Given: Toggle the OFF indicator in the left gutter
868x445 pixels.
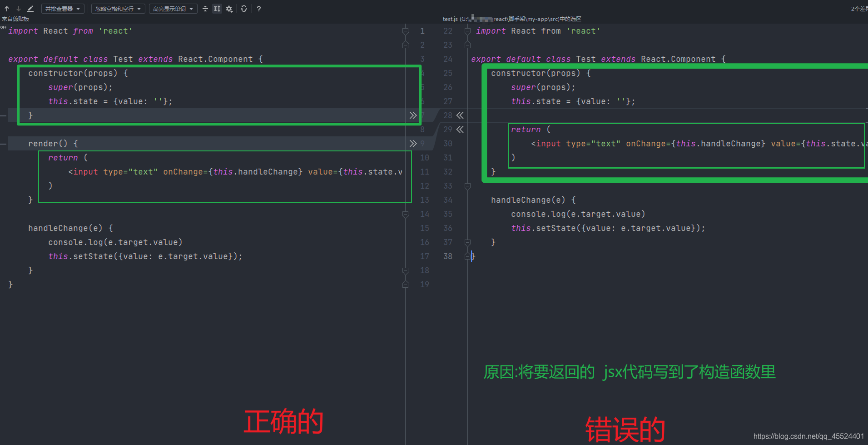Looking at the screenshot, I should pyautogui.click(x=3, y=28).
